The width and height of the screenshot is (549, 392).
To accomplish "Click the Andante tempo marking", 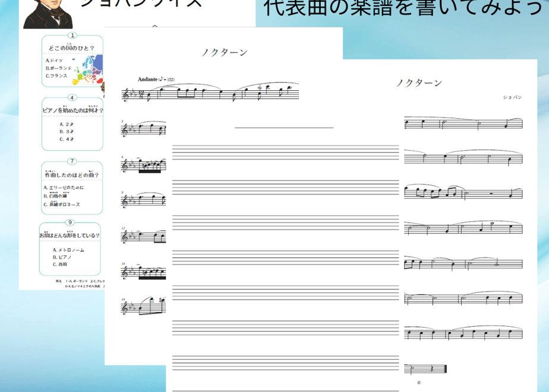I will (x=156, y=80).
